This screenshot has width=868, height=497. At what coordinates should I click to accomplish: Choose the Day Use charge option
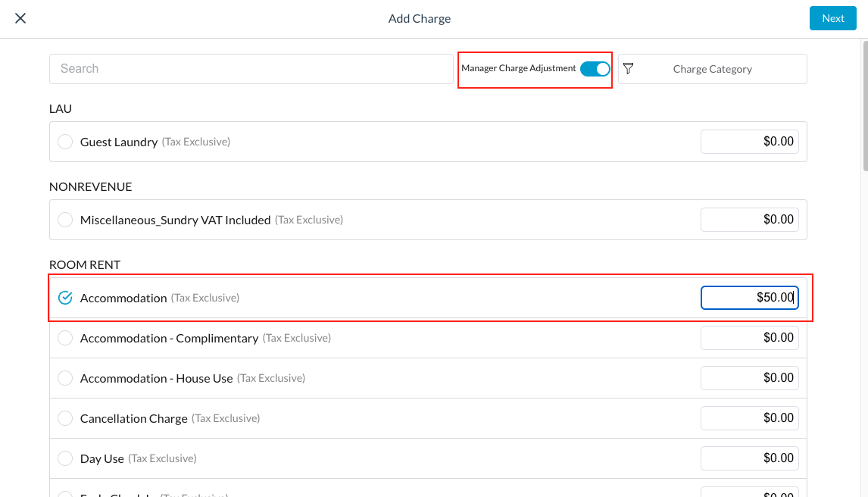65,458
